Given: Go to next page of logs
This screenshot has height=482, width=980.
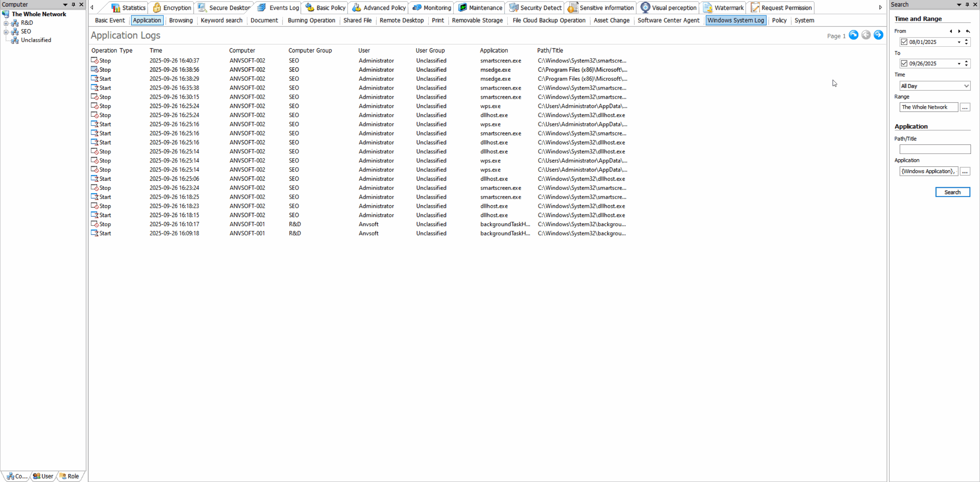Looking at the screenshot, I should (878, 35).
